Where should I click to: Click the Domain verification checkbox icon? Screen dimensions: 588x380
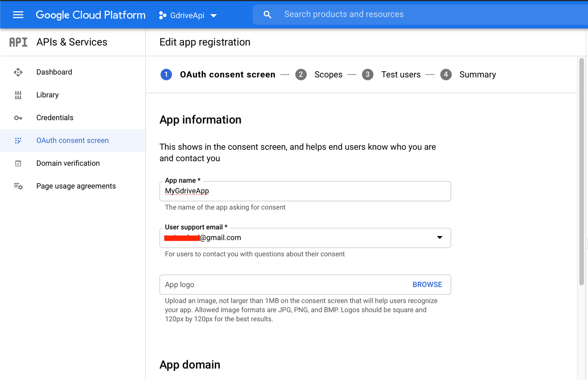point(18,164)
